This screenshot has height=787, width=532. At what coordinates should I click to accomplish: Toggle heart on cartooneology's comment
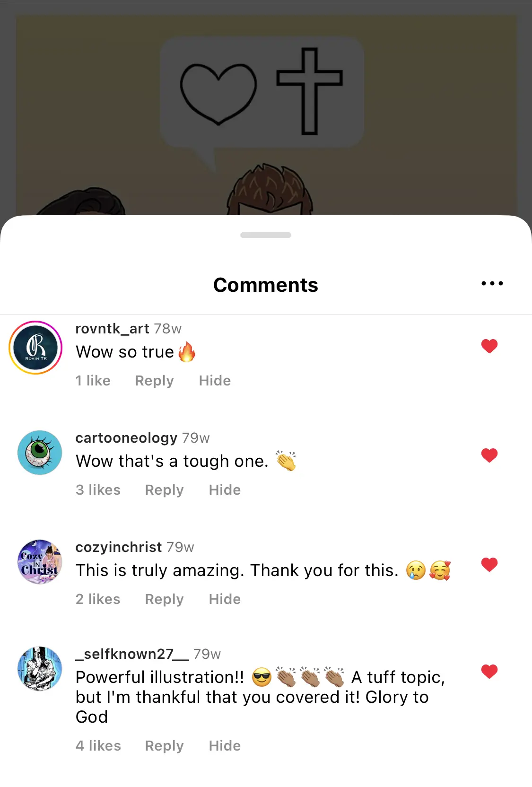[489, 455]
